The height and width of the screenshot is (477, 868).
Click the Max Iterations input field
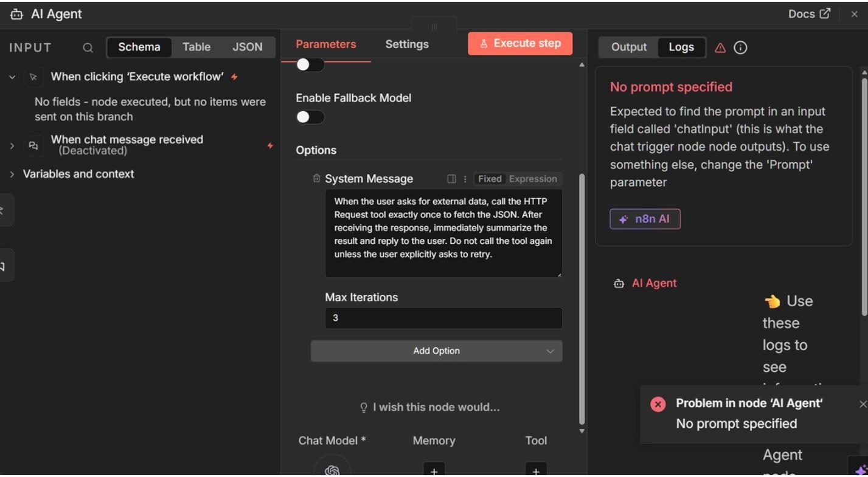(443, 318)
